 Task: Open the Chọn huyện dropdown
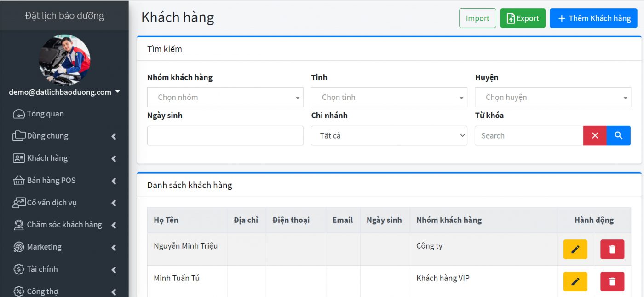[x=552, y=97]
